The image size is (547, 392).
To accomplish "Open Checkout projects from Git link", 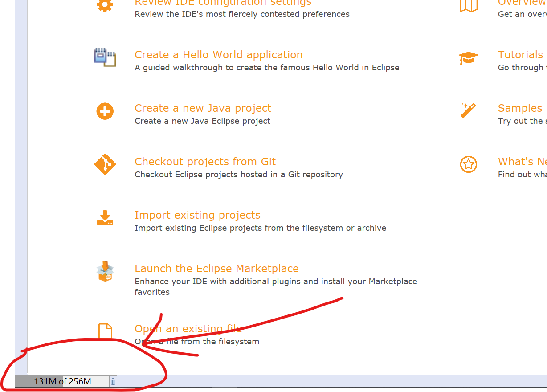I will point(205,162).
